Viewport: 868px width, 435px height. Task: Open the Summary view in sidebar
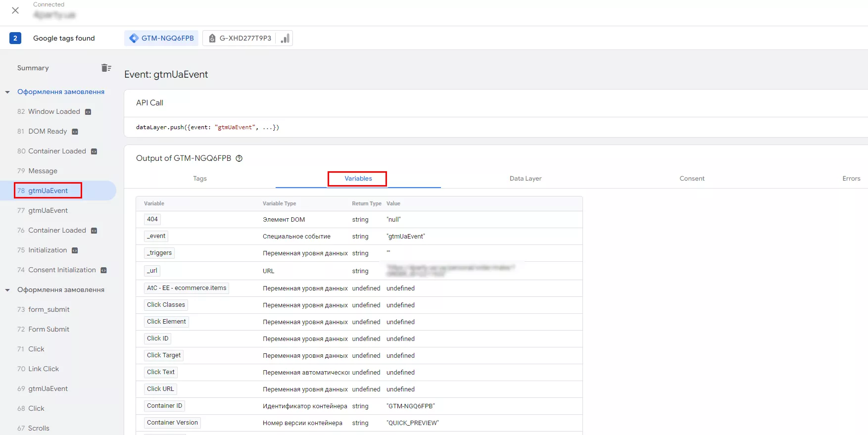[x=33, y=68]
